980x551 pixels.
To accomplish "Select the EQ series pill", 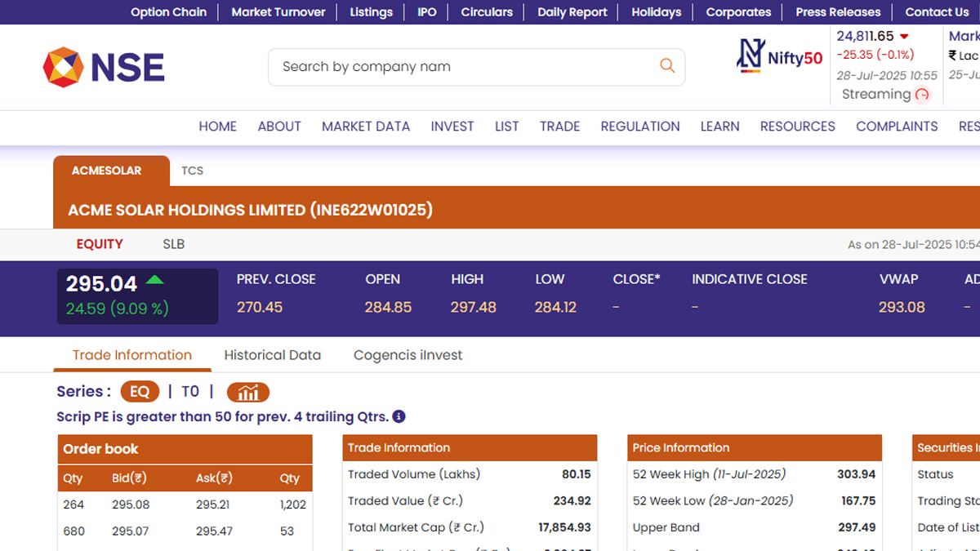I will [x=140, y=392].
